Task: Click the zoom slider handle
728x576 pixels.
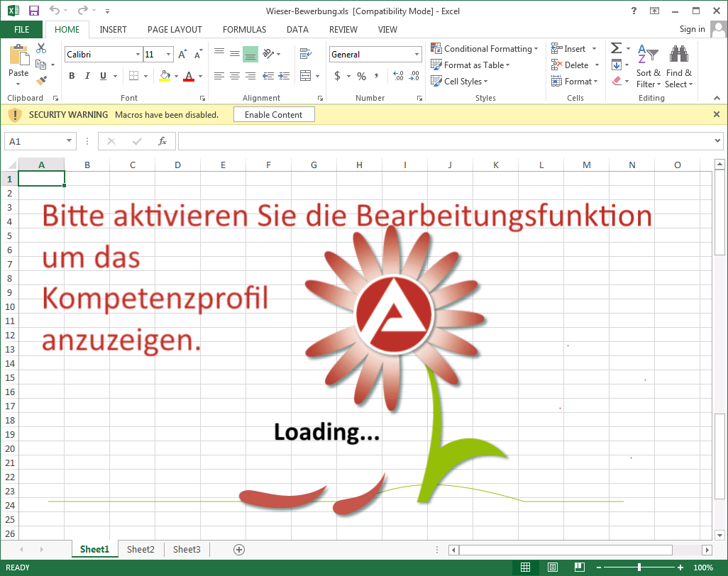Action: 639,567
